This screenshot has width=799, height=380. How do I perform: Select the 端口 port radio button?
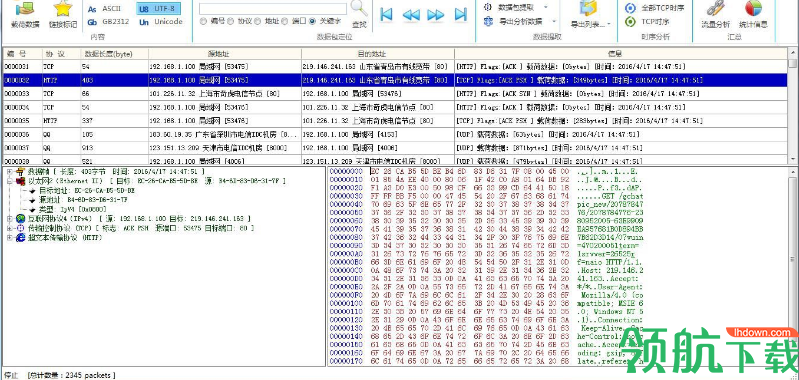click(285, 21)
